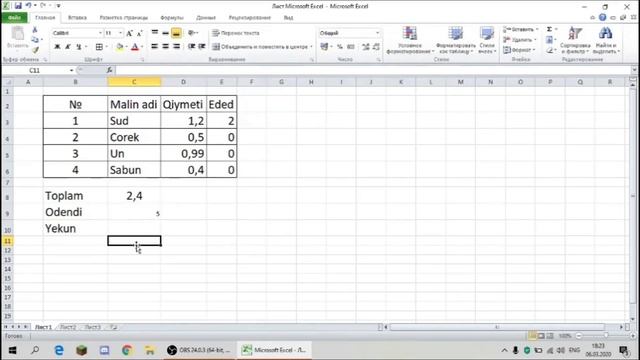Open Sort and Filter button

(575, 40)
